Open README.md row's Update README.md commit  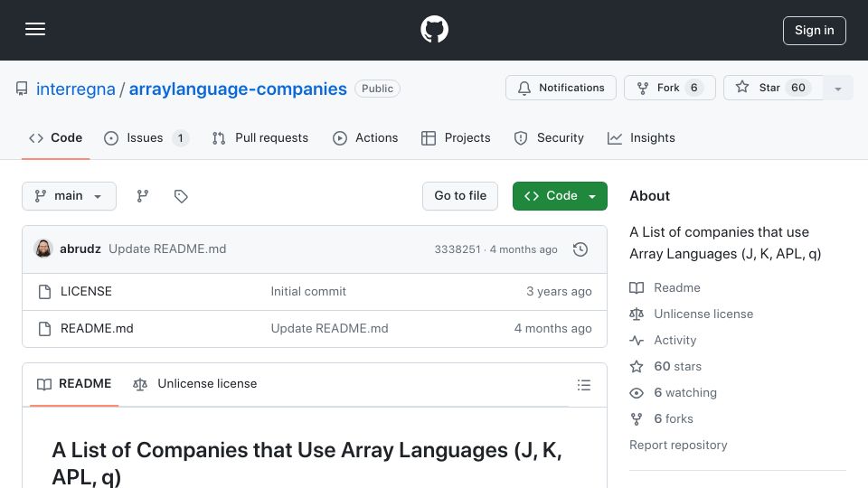(x=329, y=329)
